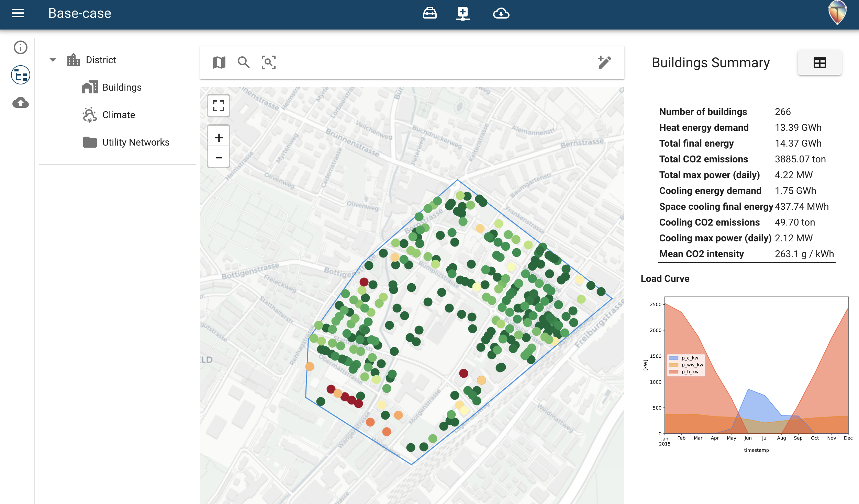Click the Space cooling final energy label
Image resolution: width=859 pixels, height=504 pixels.
716,206
